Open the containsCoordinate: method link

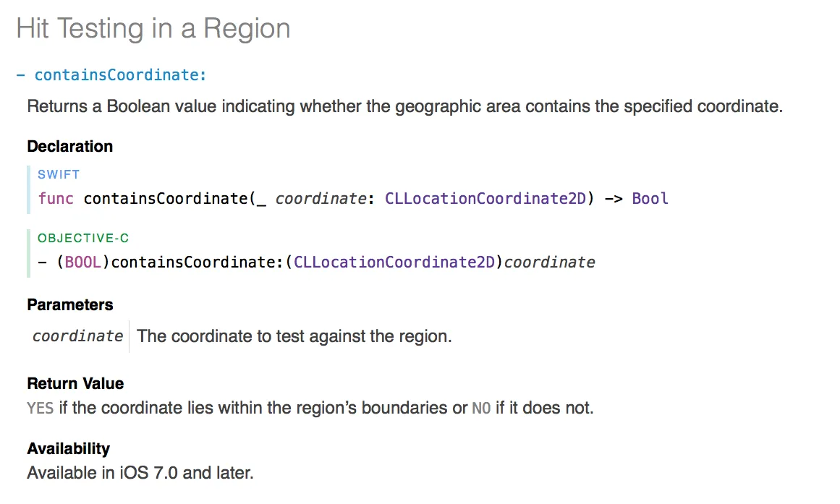120,75
